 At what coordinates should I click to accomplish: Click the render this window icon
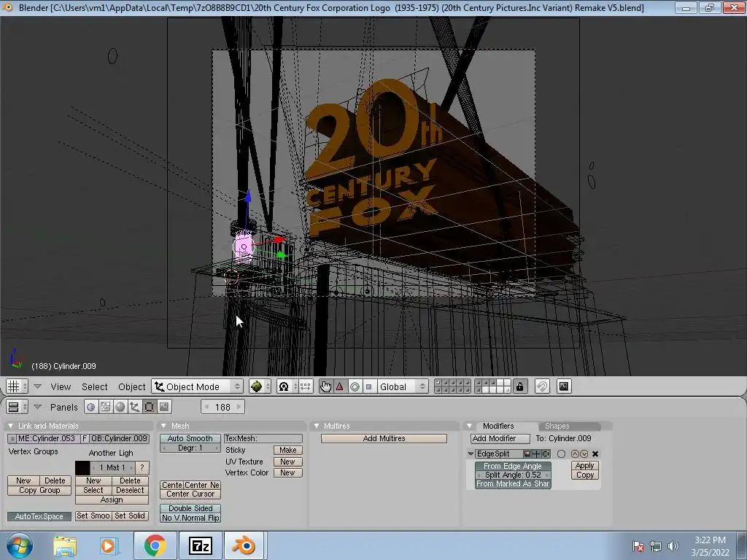click(564, 386)
